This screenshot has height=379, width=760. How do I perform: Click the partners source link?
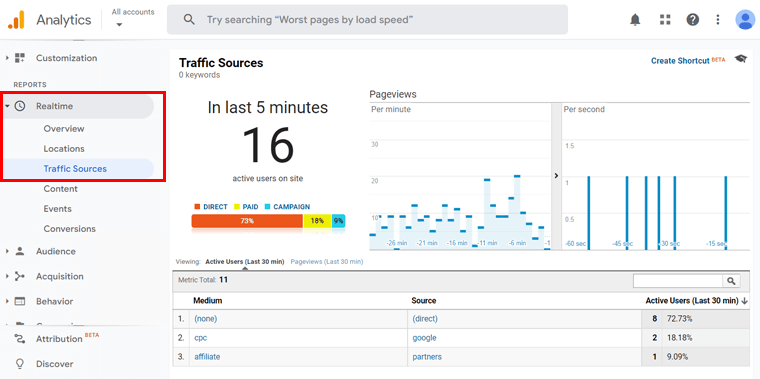427,357
